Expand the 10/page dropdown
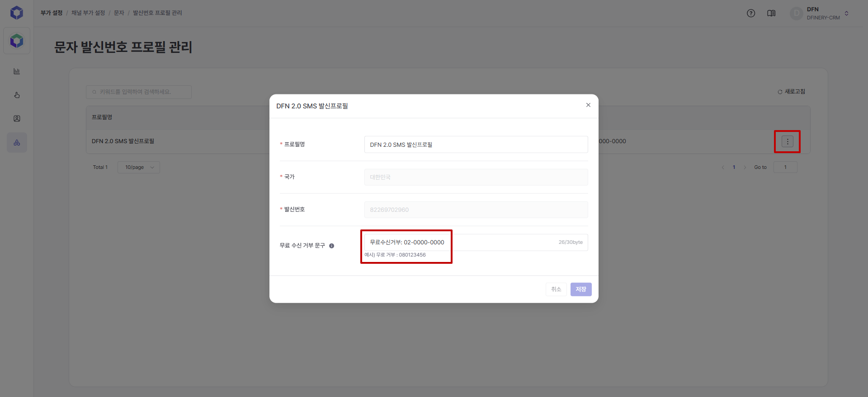 coord(139,167)
